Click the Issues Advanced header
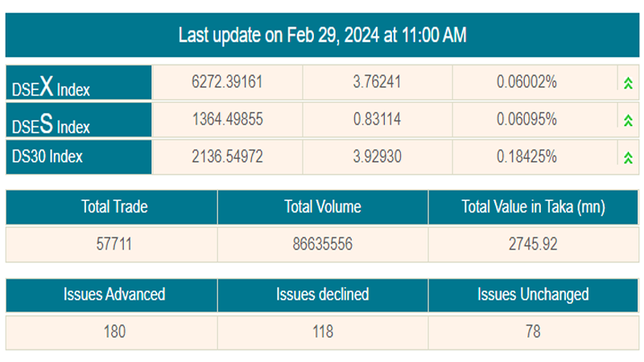644x362 pixels. (x=111, y=294)
